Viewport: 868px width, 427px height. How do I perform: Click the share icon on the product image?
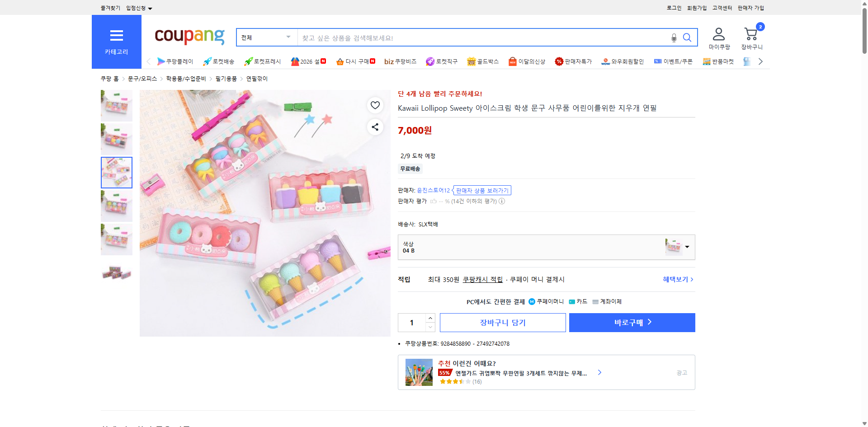(x=375, y=127)
